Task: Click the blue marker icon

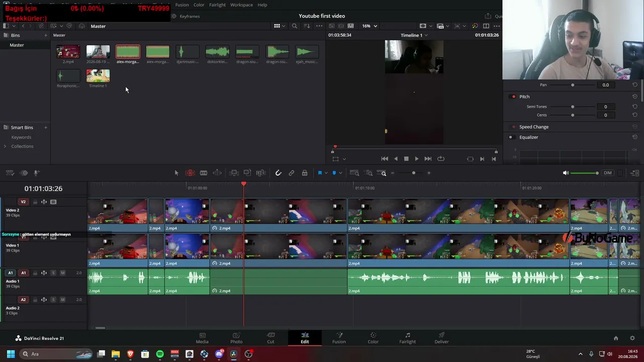Action: click(334, 173)
